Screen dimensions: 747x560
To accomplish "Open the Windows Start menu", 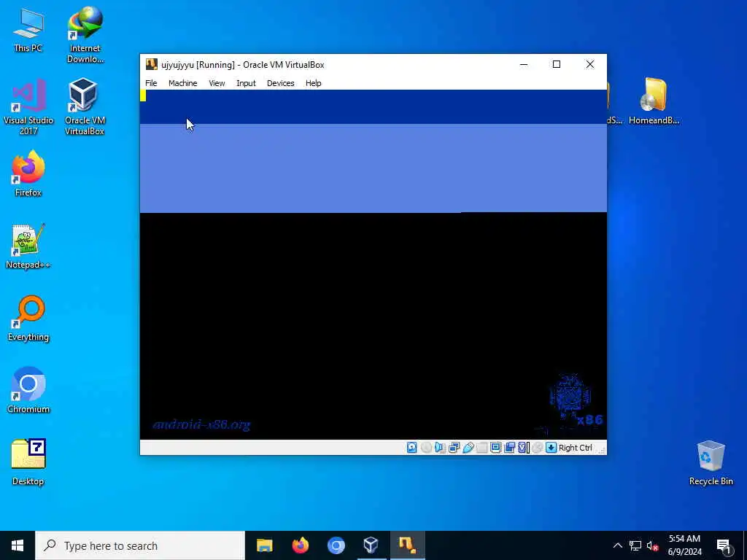I will (18, 545).
